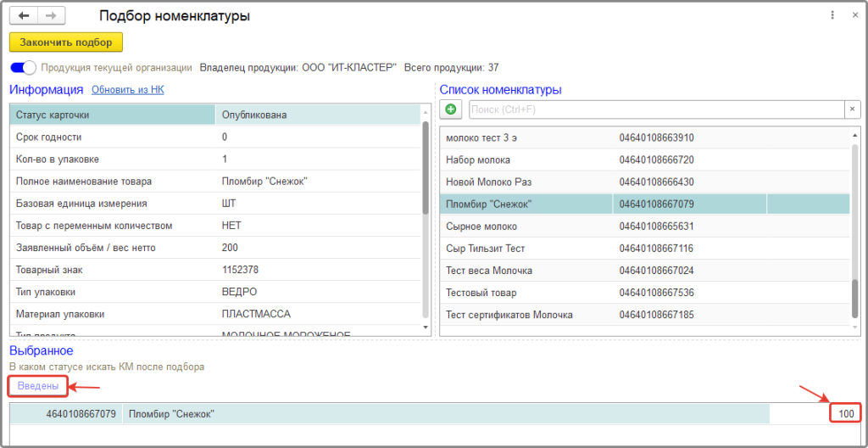Select the Тест веса Молочка row
The image size is (868, 448).
[645, 271]
